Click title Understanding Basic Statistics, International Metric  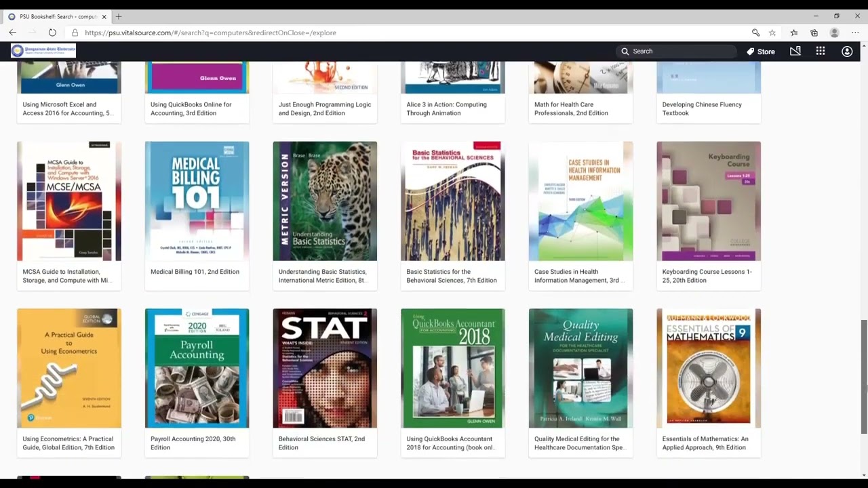(x=323, y=276)
